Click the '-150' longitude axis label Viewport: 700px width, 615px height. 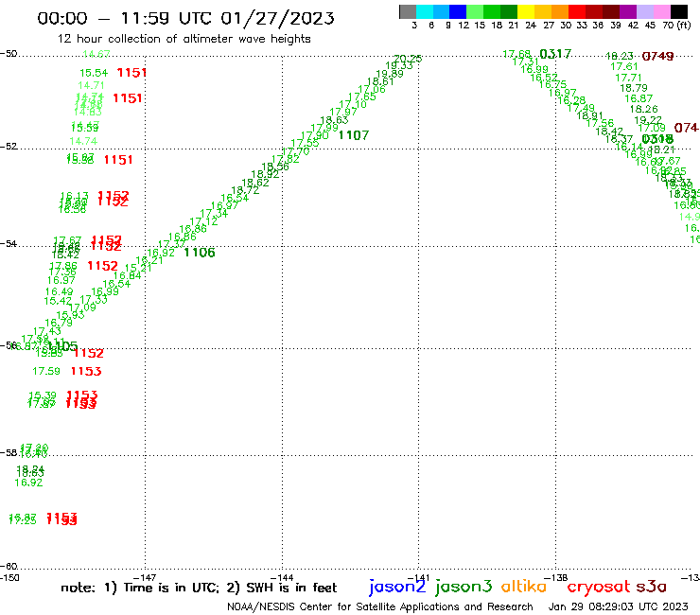(x=9, y=578)
